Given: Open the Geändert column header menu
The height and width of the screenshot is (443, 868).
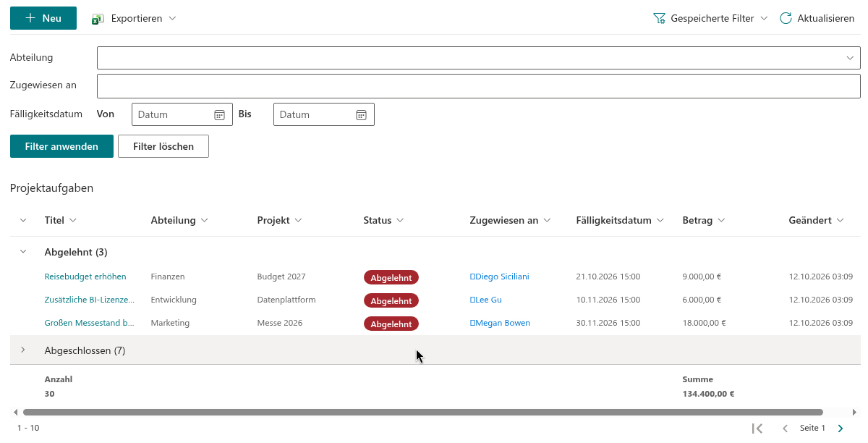Looking at the screenshot, I should [x=817, y=220].
